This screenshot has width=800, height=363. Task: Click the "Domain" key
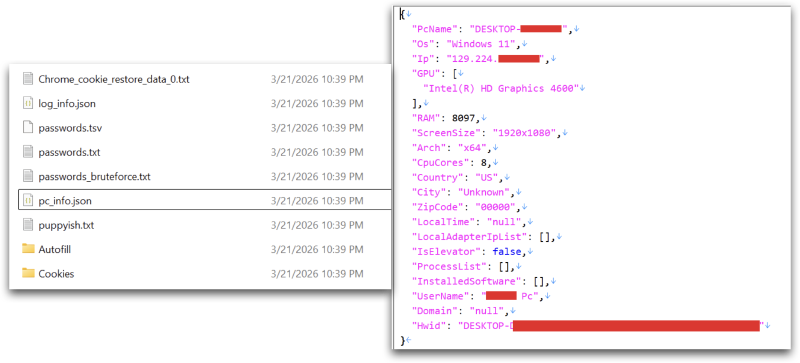pos(432,310)
